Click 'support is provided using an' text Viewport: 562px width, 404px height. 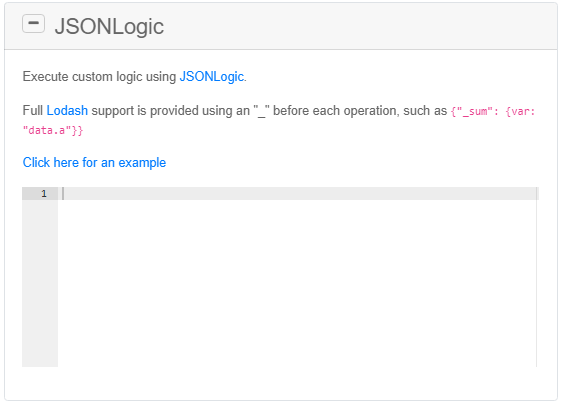click(171, 110)
